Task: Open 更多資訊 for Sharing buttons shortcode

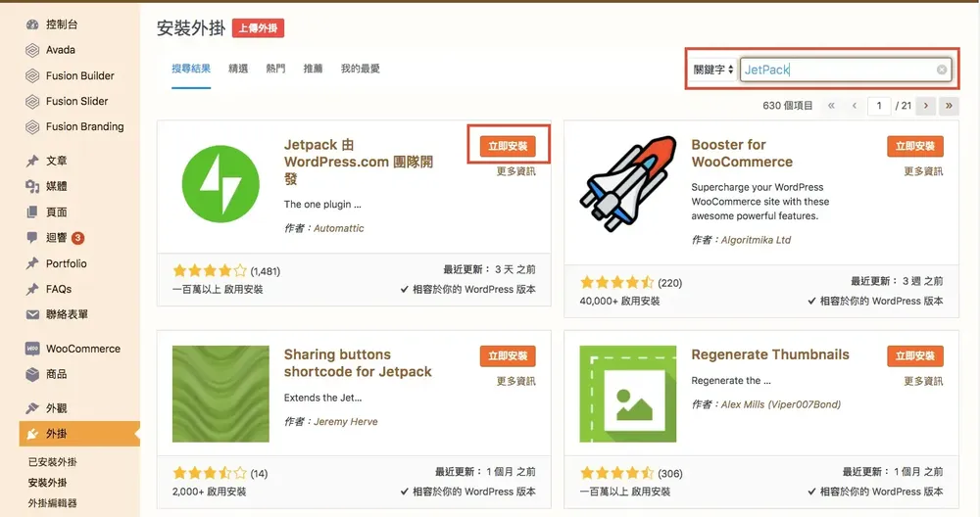Action: 516,381
